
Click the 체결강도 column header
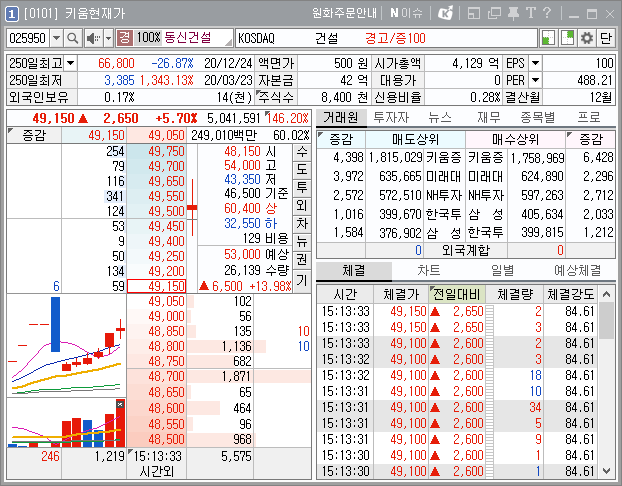[x=571, y=294]
